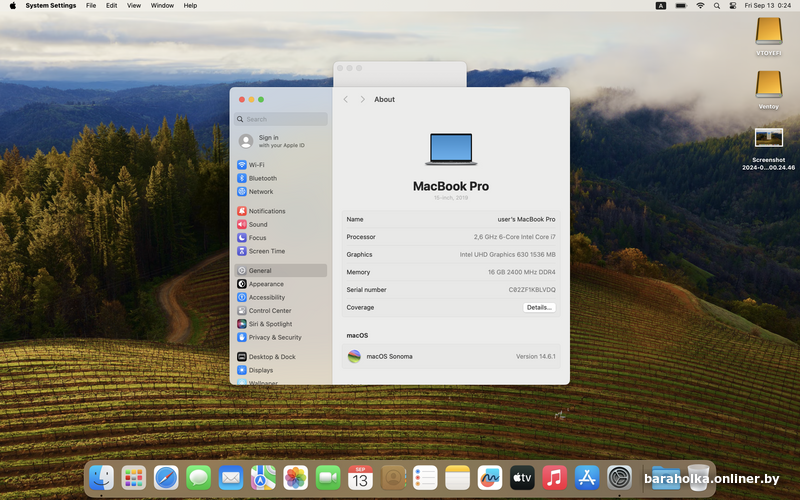Image resolution: width=800 pixels, height=500 pixels.
Task: Click the Graphics value Intel UHD Graphics 630
Action: 507,254
